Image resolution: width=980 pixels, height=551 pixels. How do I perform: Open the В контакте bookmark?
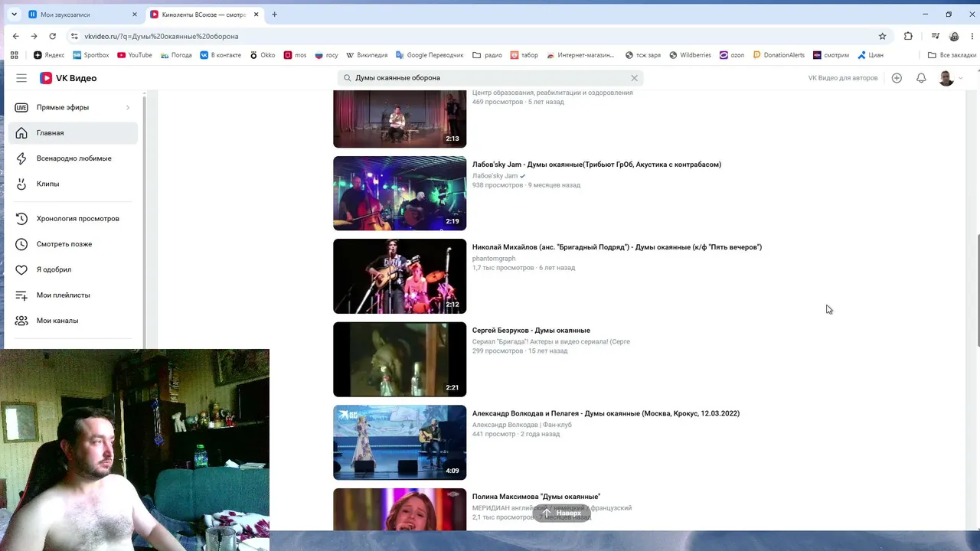tap(220, 55)
